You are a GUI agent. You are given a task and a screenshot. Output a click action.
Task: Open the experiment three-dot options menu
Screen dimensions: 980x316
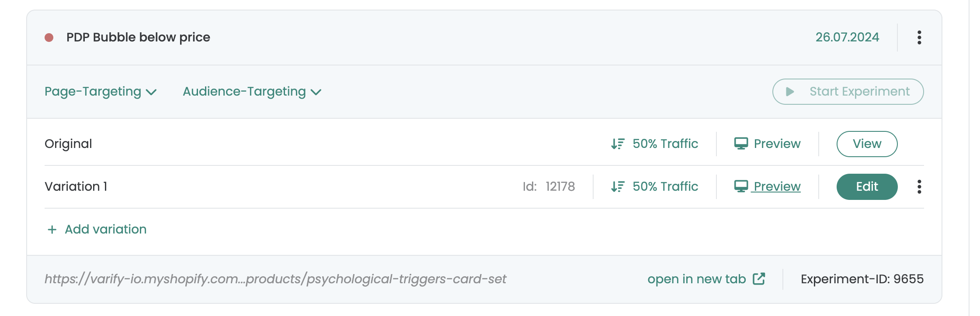click(x=919, y=38)
